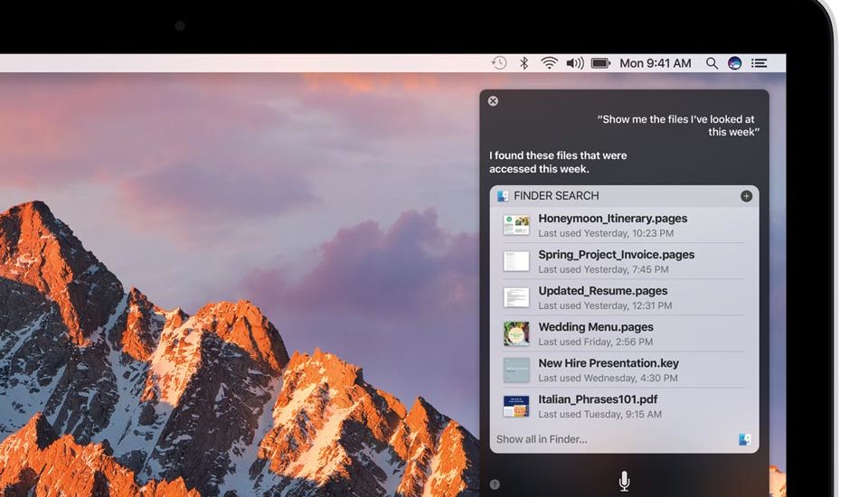
Task: Open the Wi-Fi menu
Action: [549, 63]
